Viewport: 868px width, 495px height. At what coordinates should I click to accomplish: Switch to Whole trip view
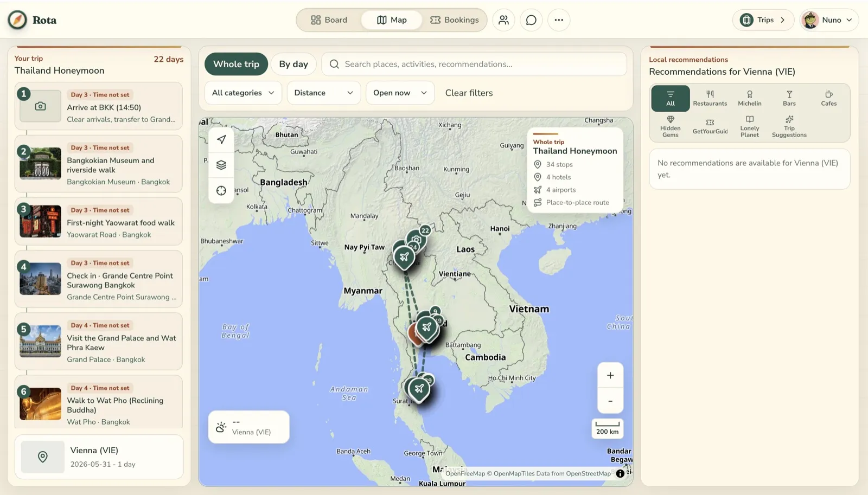tap(237, 64)
